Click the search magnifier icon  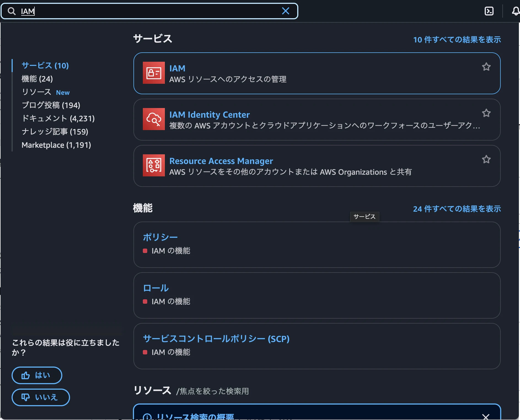[x=12, y=11]
